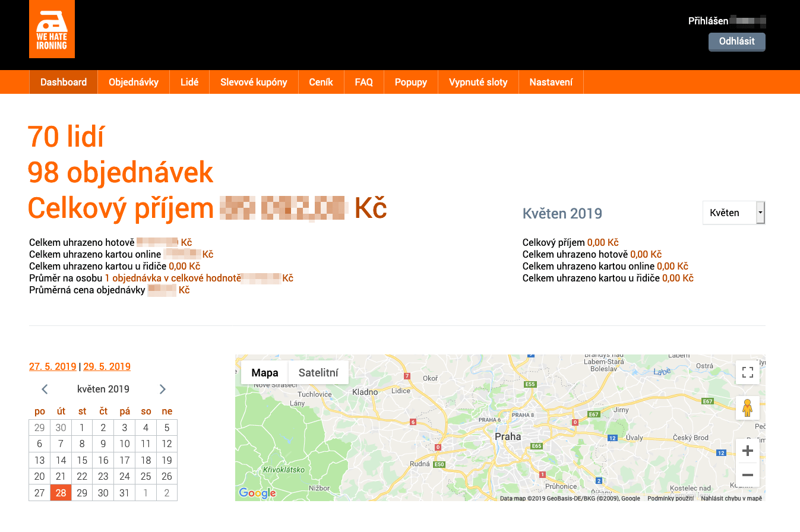This screenshot has height=532, width=800.
Task: Click the Průhonice map label
Action: [x=561, y=486]
